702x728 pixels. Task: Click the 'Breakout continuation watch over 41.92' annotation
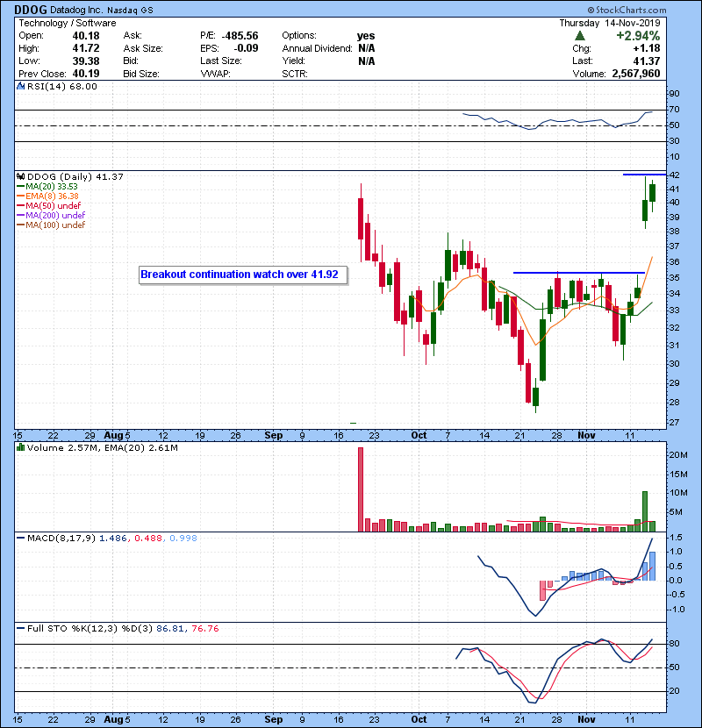tap(243, 275)
